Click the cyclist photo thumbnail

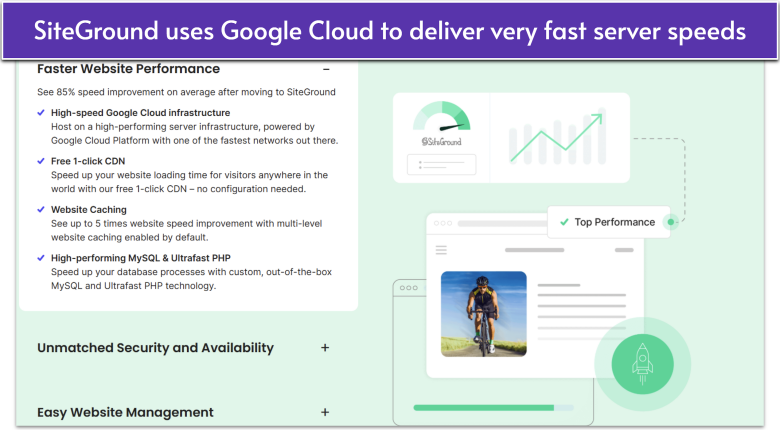point(484,314)
